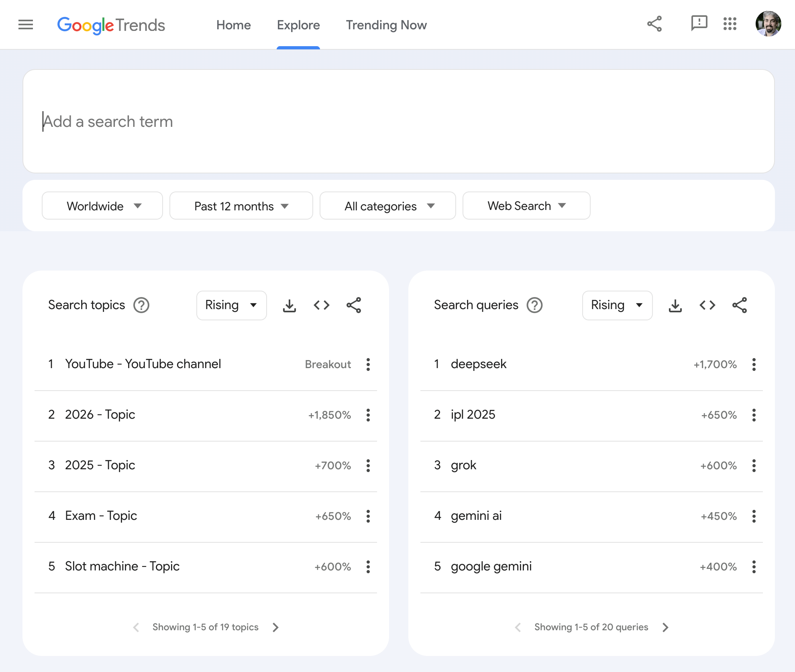The width and height of the screenshot is (795, 672).
Task: Open the navigation hamburger menu
Action: pyautogui.click(x=26, y=24)
